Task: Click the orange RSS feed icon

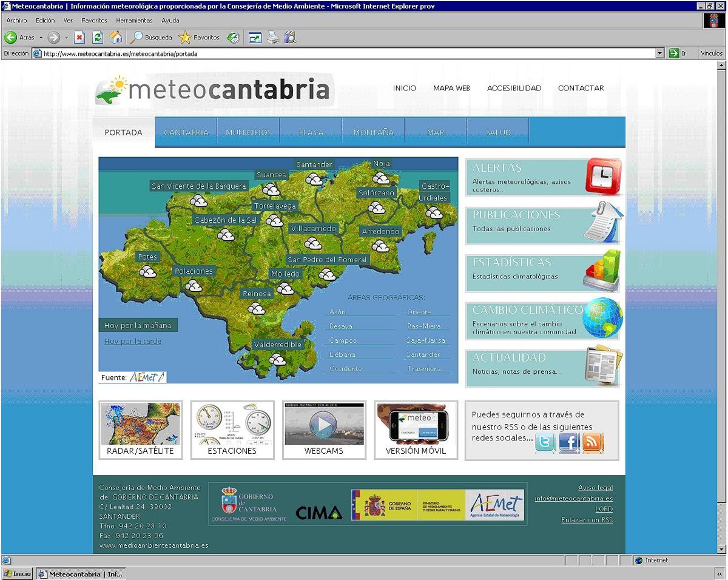Action: [593, 442]
